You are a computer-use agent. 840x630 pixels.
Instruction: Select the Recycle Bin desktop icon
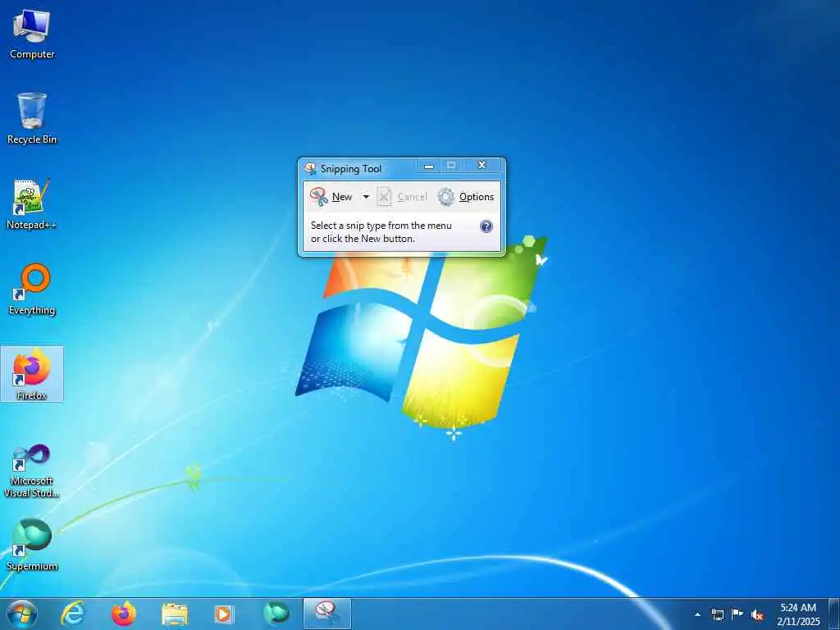[x=32, y=118]
